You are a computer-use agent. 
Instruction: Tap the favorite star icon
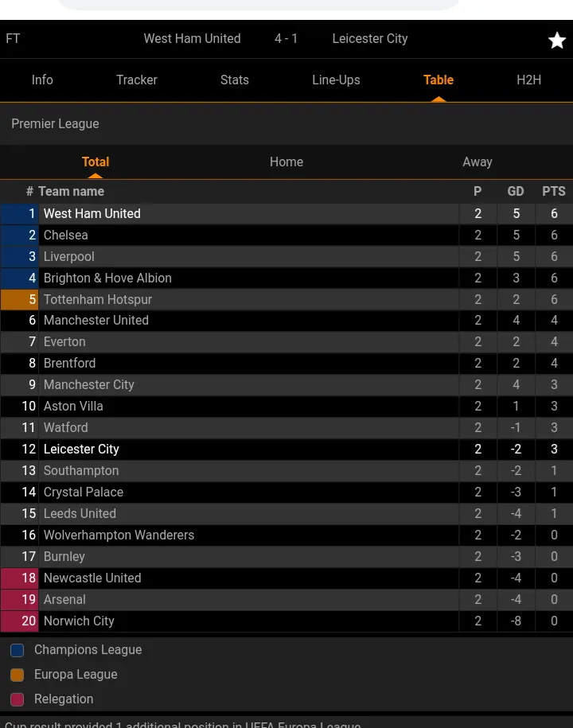(x=557, y=41)
